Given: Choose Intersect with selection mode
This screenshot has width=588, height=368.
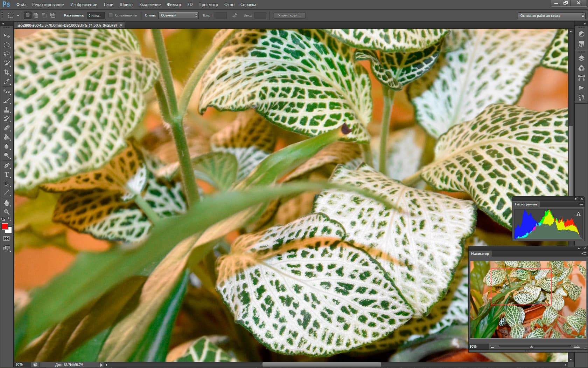Looking at the screenshot, I should tap(52, 15).
